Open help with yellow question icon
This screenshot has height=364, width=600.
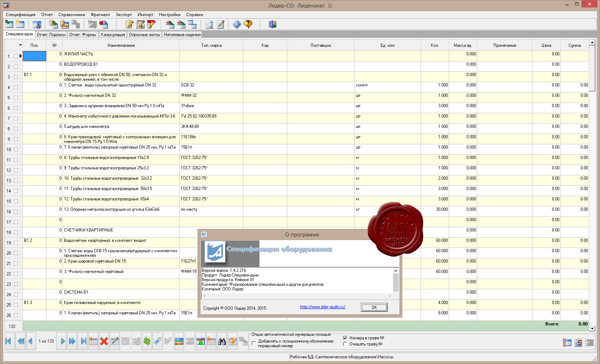tap(248, 24)
